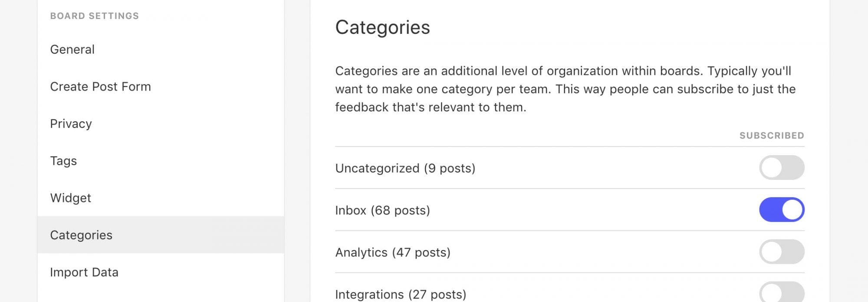Click the Integrations (27 posts) label

click(x=401, y=294)
